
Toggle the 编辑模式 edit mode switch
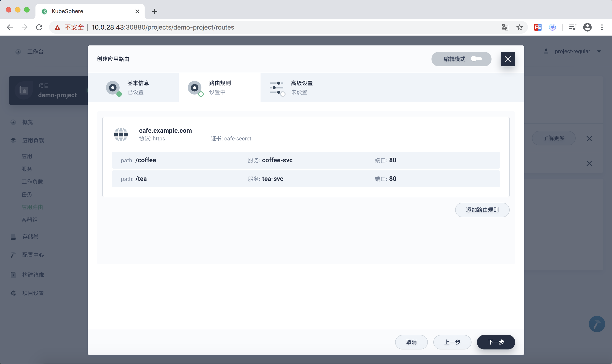click(476, 59)
